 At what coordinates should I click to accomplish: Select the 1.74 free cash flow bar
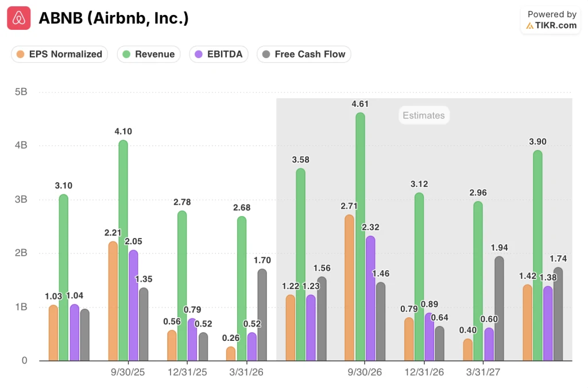click(x=558, y=314)
